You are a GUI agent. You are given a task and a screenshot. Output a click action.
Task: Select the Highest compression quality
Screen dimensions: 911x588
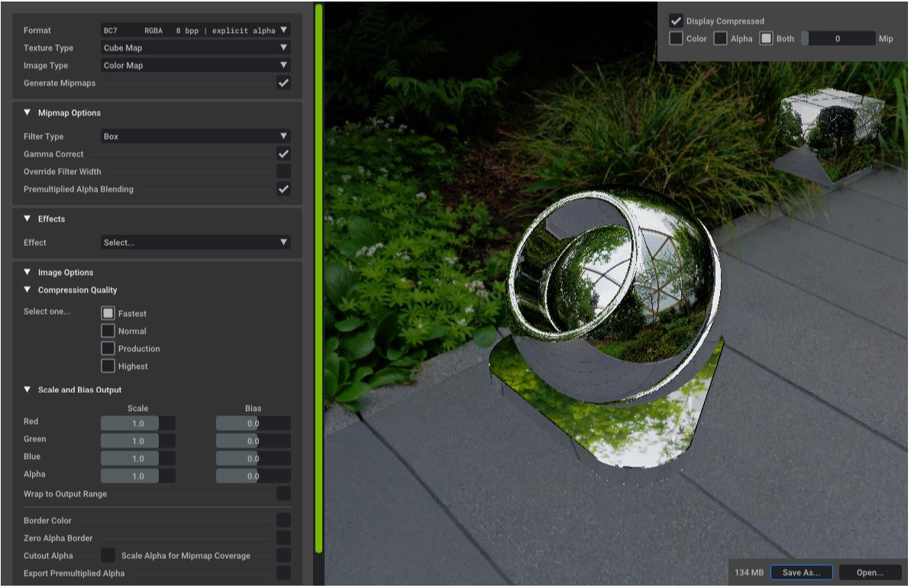point(108,366)
